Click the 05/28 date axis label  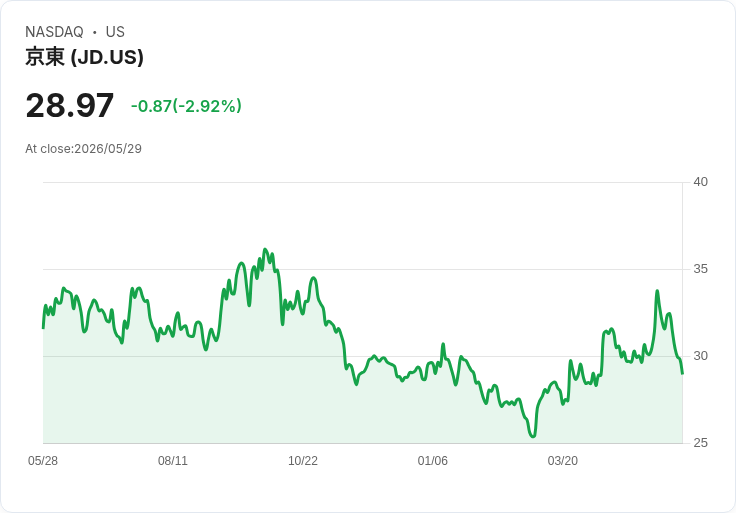tap(43, 461)
